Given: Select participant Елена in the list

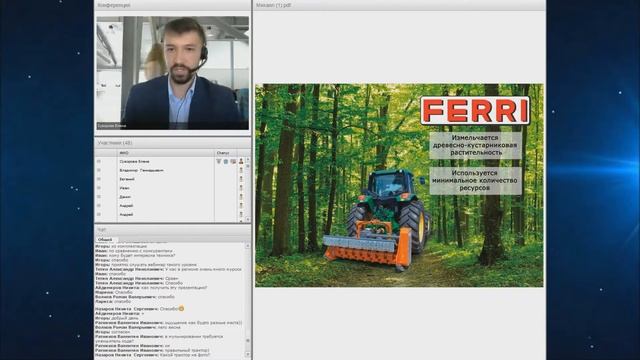Looking at the screenshot, I should click(x=134, y=162).
